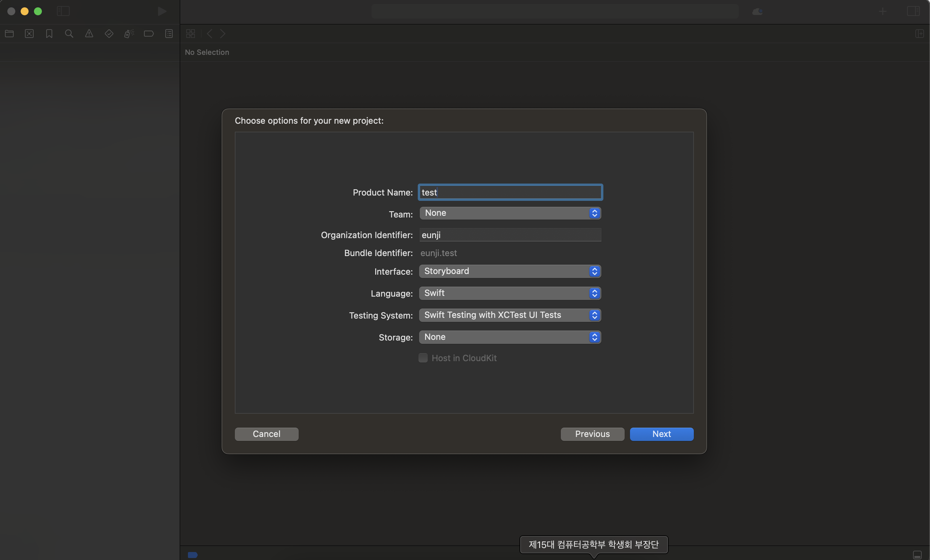Click the Organization Identifier text field
Screen dimensions: 930x560
point(510,235)
